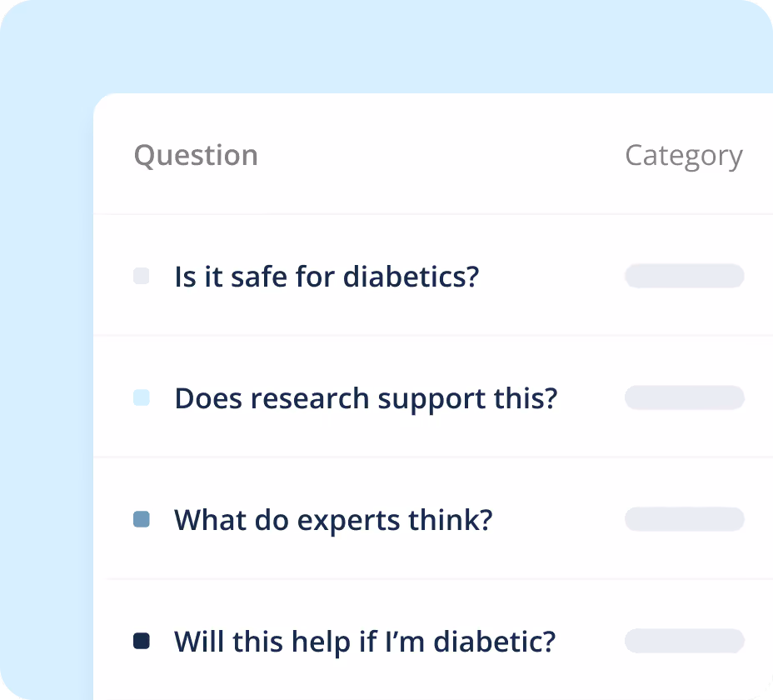The image size is (773, 700).
Task: Click the dark navy square beside 'Will this help if I'm diabetic?'
Action: pyautogui.click(x=142, y=641)
